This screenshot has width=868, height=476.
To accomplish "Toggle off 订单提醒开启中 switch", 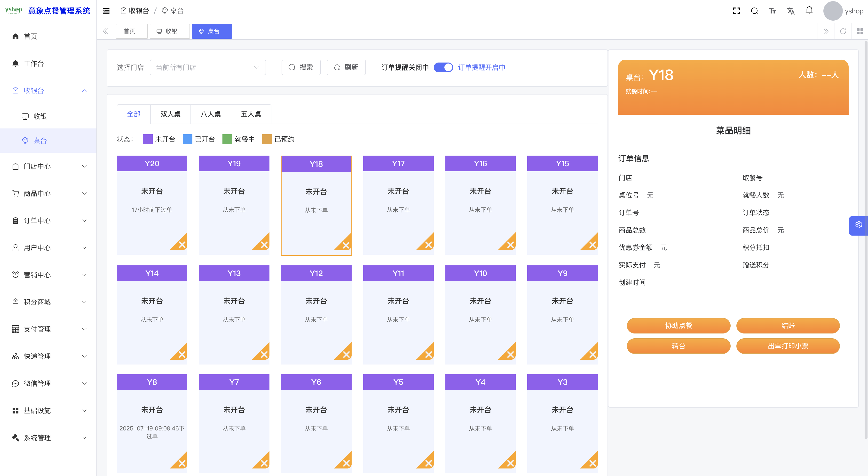I will [444, 67].
